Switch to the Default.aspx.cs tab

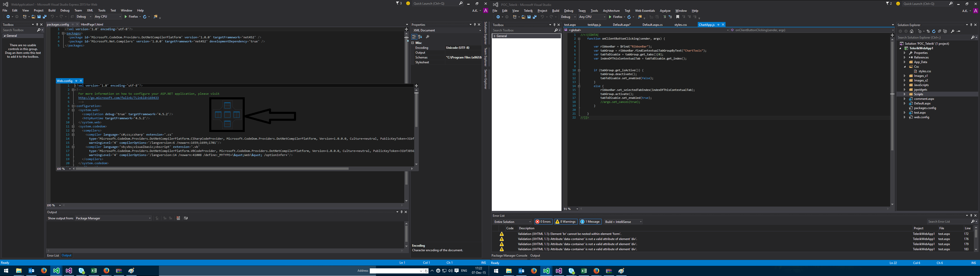click(x=652, y=25)
